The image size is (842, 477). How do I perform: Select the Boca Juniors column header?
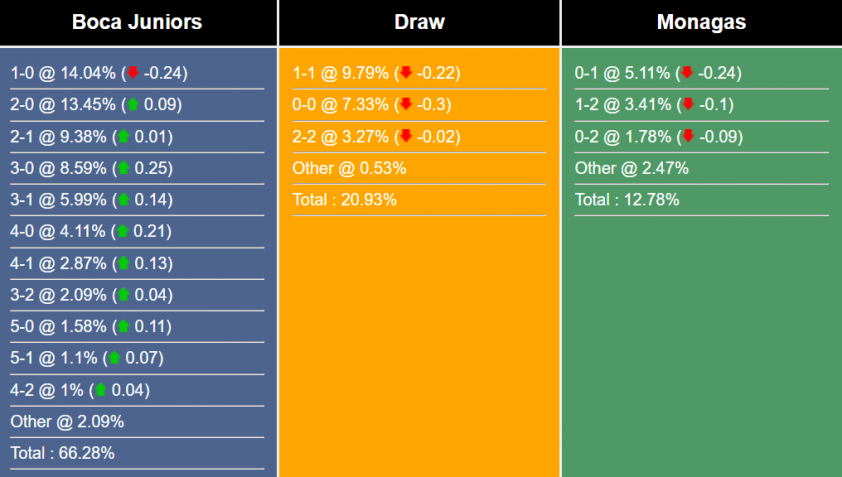pos(138,22)
